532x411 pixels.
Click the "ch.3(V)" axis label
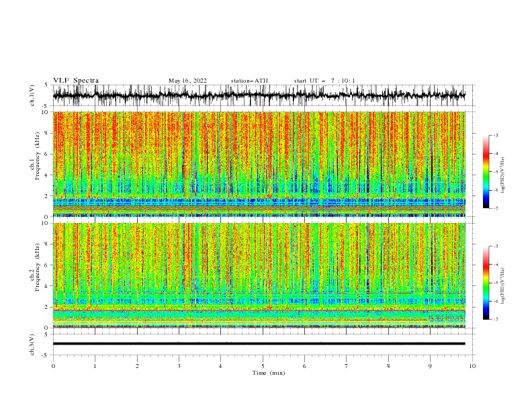[32, 345]
